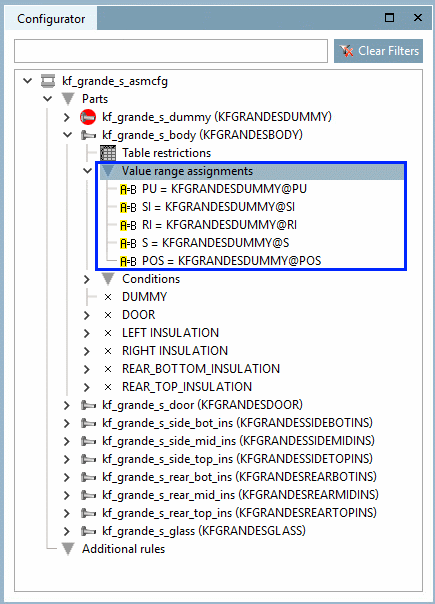Click the triangle icon next to Additional rules

[68, 549]
